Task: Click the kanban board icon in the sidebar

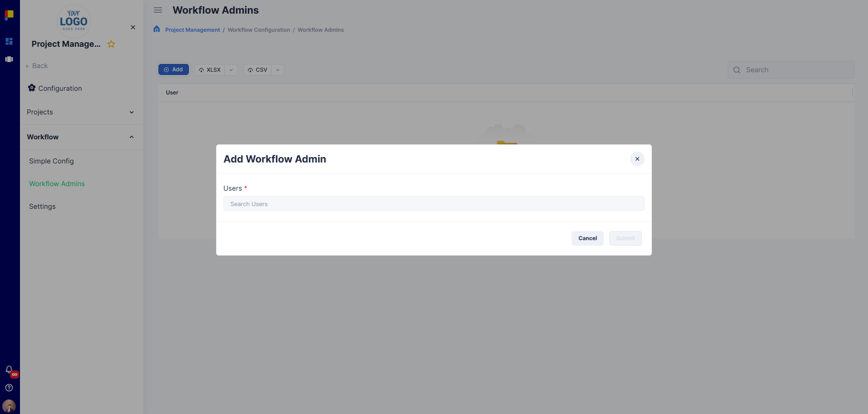Action: [x=9, y=59]
